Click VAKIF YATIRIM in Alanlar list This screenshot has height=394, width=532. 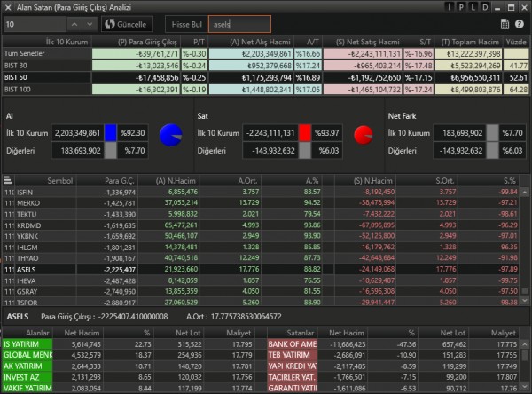[27, 388]
